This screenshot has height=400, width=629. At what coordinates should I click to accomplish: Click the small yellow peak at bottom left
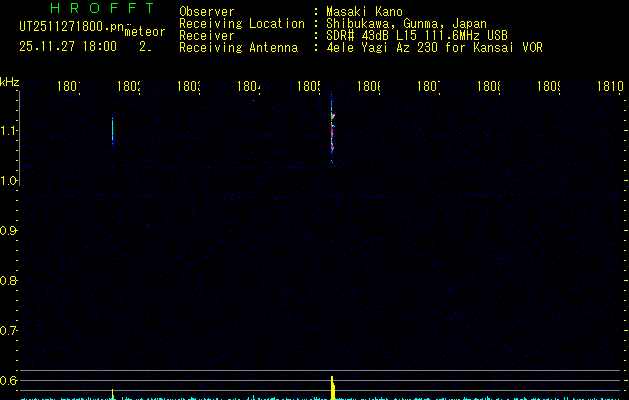113,392
